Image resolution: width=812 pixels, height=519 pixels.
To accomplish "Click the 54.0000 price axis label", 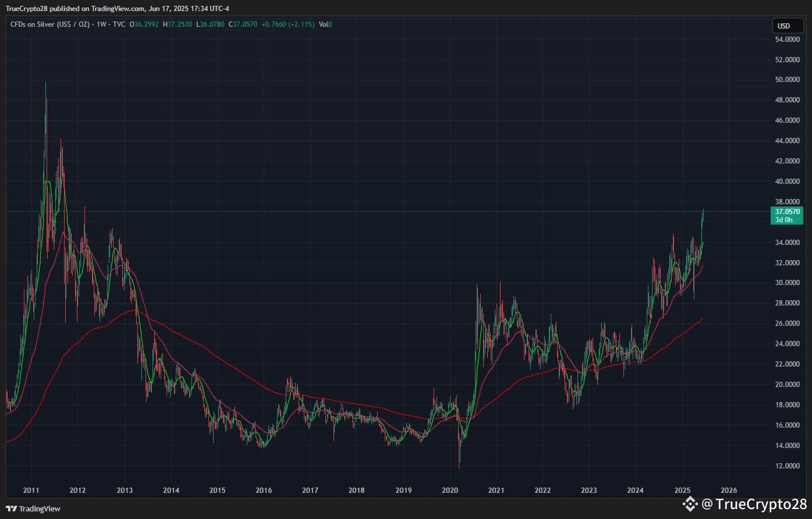I will (786, 40).
